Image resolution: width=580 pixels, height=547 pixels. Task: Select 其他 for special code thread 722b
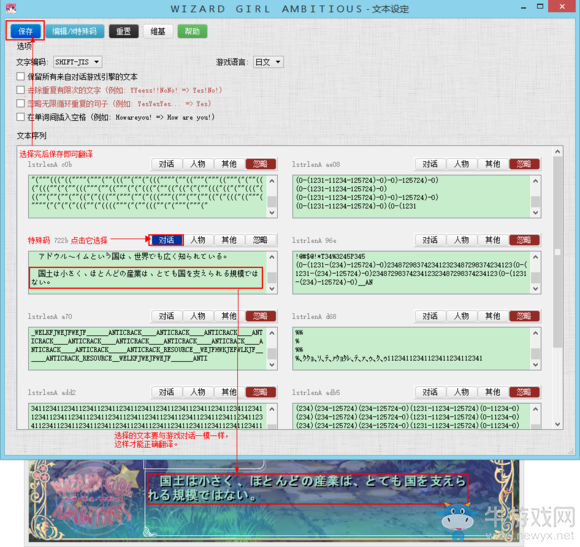pyautogui.click(x=229, y=240)
